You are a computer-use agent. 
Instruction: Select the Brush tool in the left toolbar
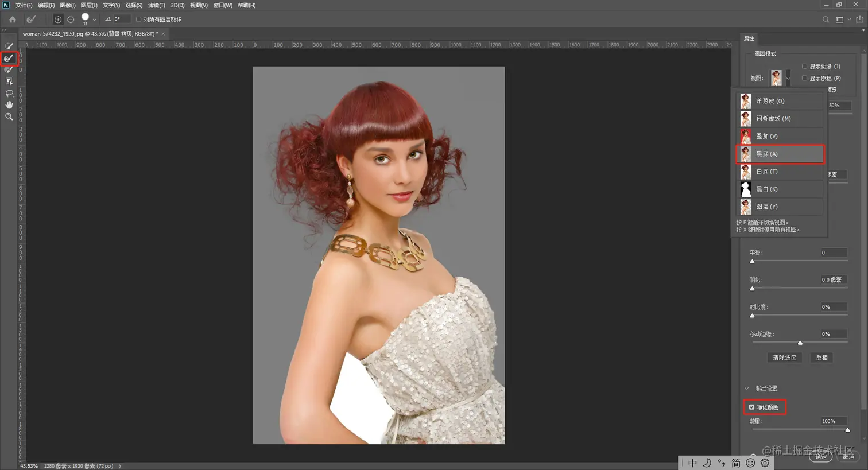(x=9, y=69)
